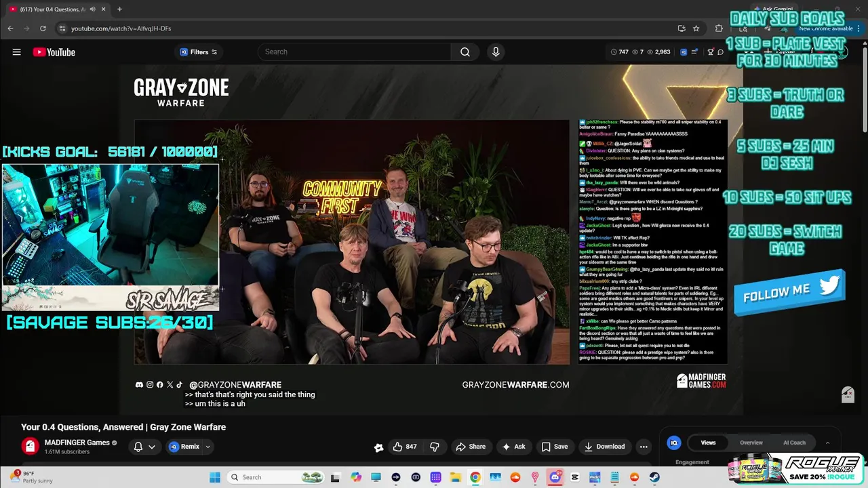
Task: View site information icon beside the URL
Action: coord(62,28)
